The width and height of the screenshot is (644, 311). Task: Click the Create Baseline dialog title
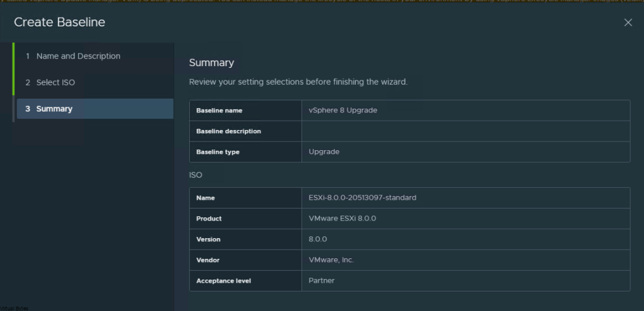60,23
